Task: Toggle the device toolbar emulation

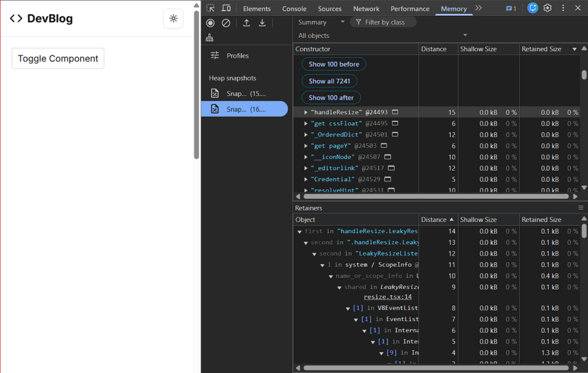Action: pyautogui.click(x=226, y=9)
